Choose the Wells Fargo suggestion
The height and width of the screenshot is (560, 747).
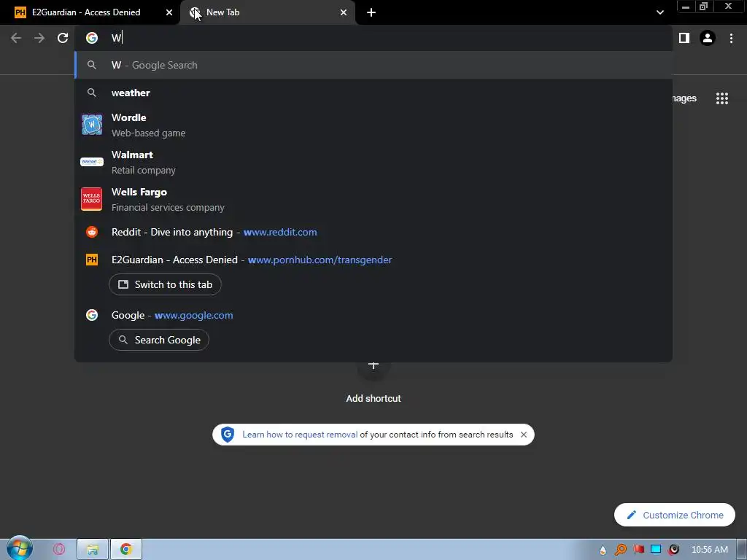(x=373, y=199)
